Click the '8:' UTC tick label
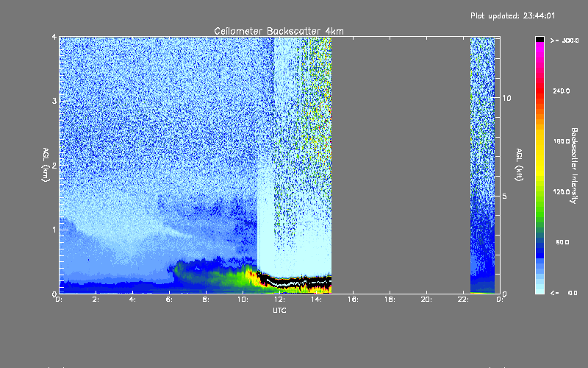This screenshot has height=368, width=588. 207,300
